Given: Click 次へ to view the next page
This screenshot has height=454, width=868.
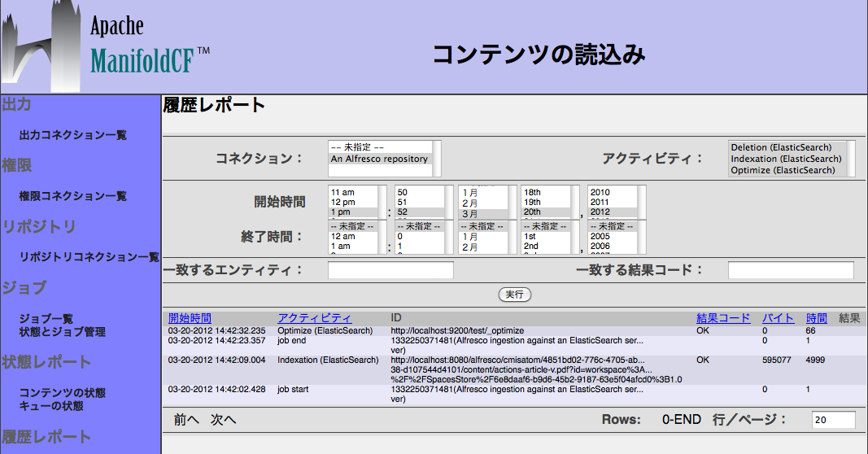Looking at the screenshot, I should (x=223, y=420).
